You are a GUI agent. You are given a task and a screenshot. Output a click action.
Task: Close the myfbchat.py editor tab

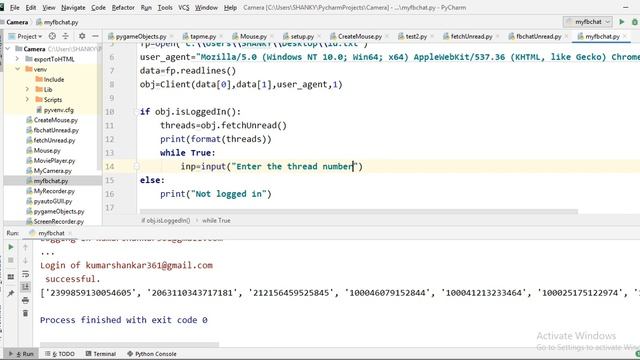point(625,36)
